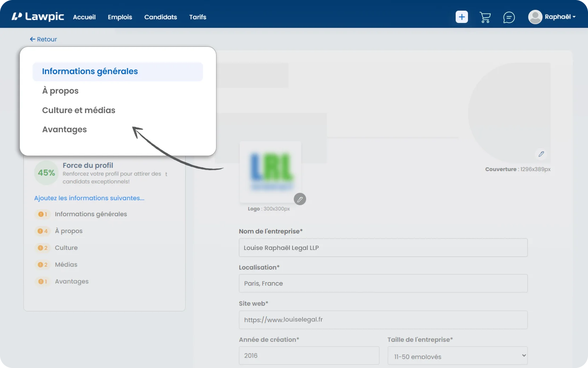Click warning badge next to Avantages

(x=42, y=281)
